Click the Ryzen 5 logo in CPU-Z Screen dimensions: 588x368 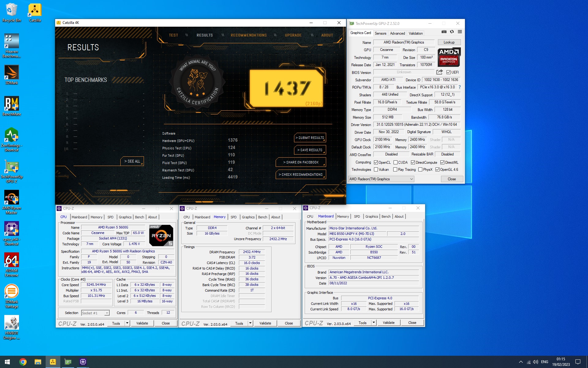[x=161, y=235]
